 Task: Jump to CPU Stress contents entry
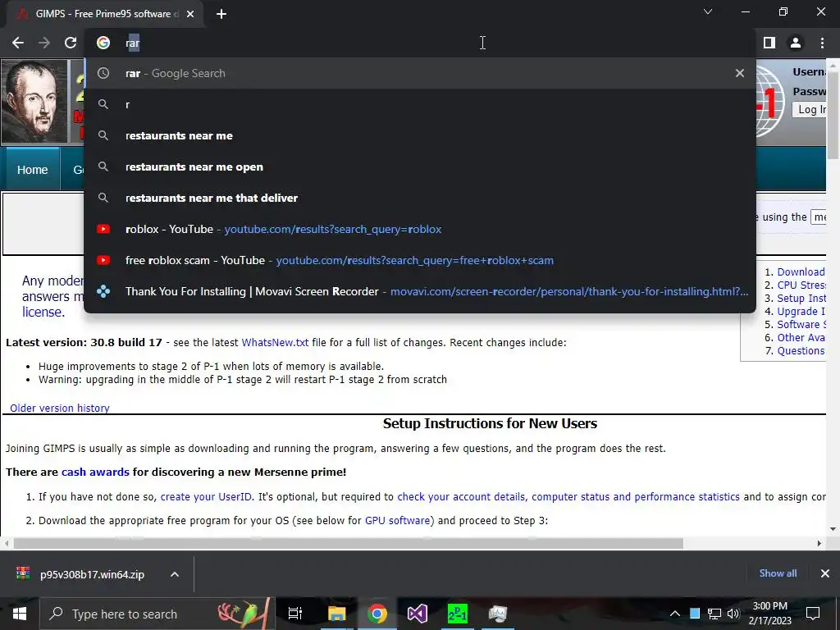[x=801, y=285]
